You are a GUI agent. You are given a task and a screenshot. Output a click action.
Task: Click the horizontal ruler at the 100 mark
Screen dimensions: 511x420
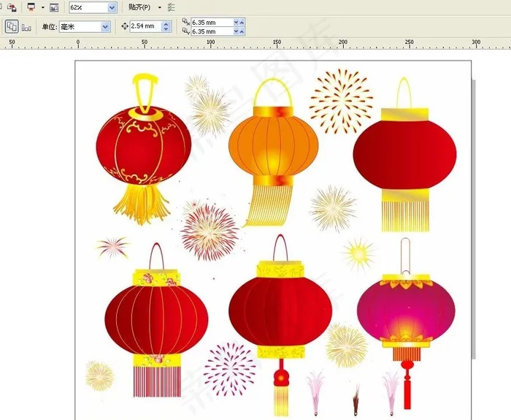(210, 44)
